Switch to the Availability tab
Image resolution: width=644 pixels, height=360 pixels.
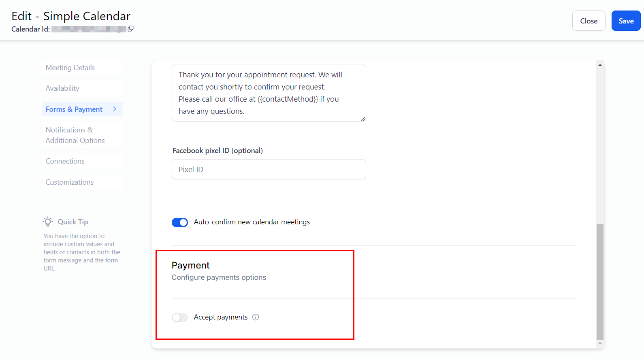[x=62, y=88]
